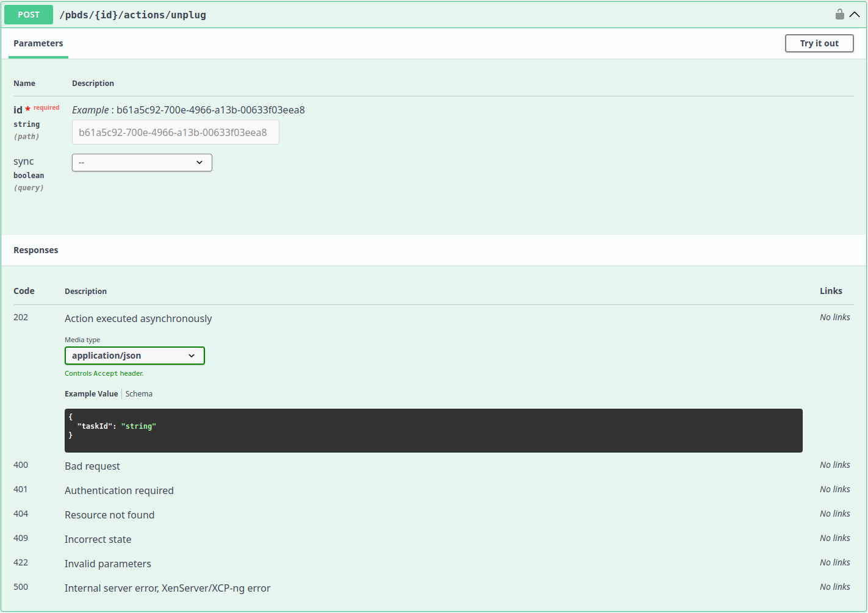Open the sync boolean dropdown
The image size is (868, 613).
point(142,163)
